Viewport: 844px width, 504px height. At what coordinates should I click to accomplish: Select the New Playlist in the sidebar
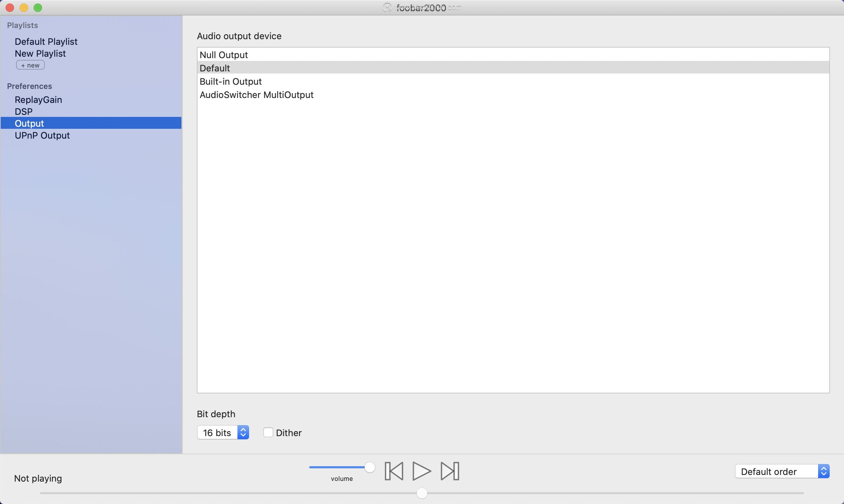(40, 53)
